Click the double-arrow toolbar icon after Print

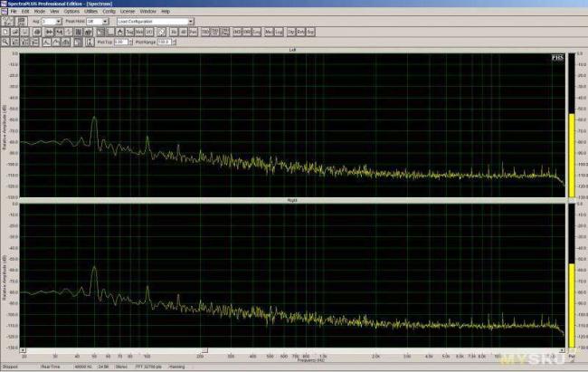[49, 33]
